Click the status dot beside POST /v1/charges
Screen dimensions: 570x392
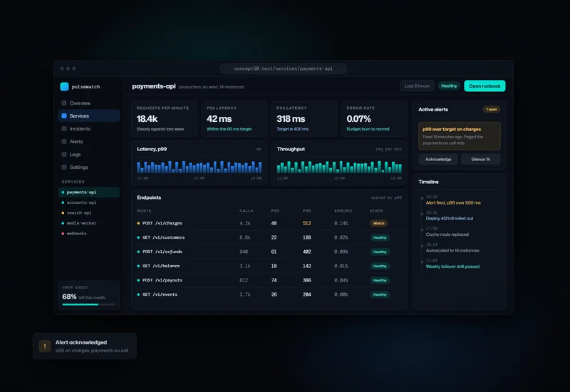click(x=138, y=223)
